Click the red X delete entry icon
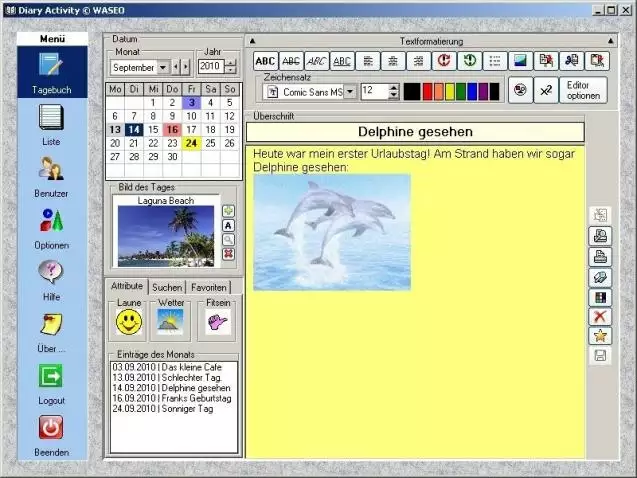This screenshot has height=478, width=637. pyautogui.click(x=600, y=316)
